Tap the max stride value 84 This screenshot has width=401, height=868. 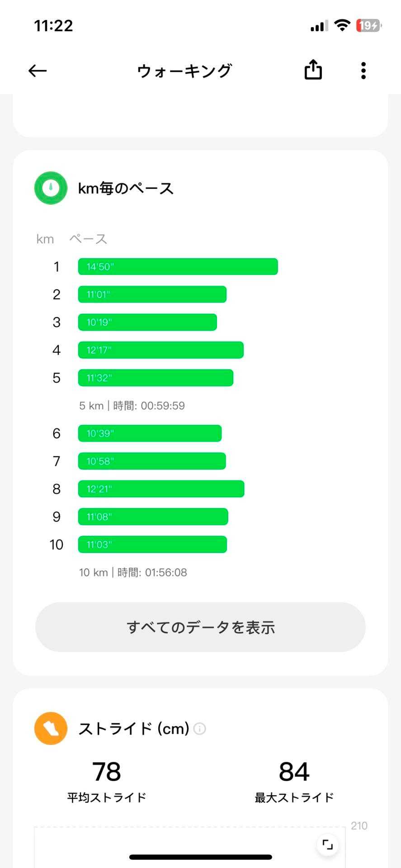click(x=294, y=772)
